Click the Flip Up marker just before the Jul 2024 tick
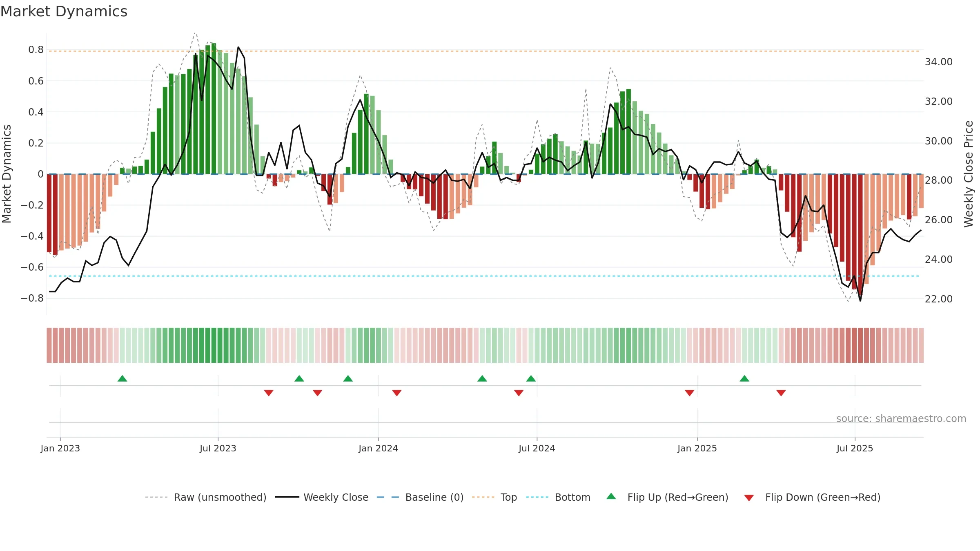This screenshot has height=551, width=980. pos(531,378)
